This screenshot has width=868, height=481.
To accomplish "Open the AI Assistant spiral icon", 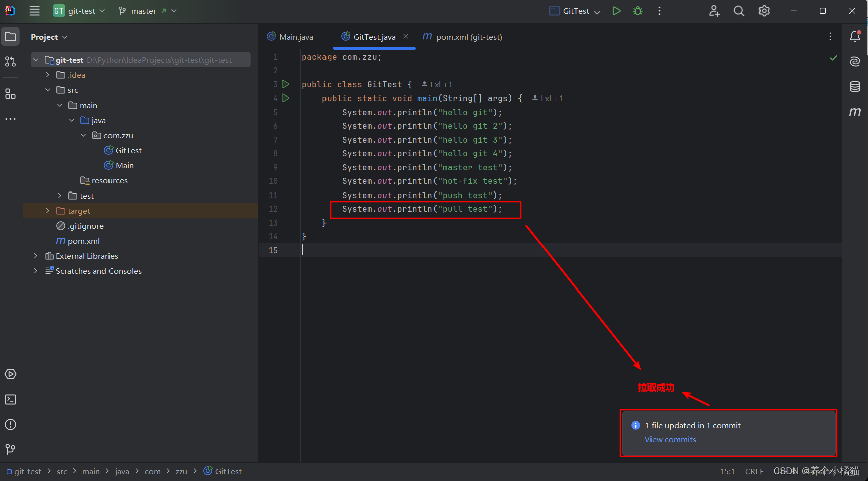I will [x=855, y=61].
